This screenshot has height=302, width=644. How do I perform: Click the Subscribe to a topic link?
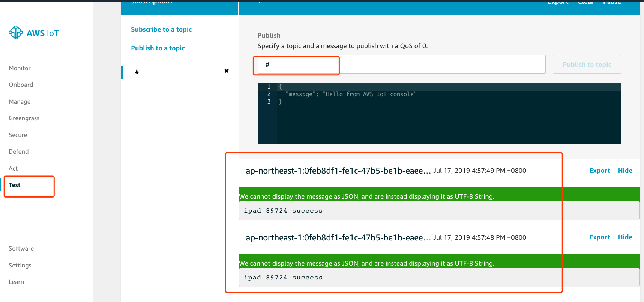pos(161,29)
